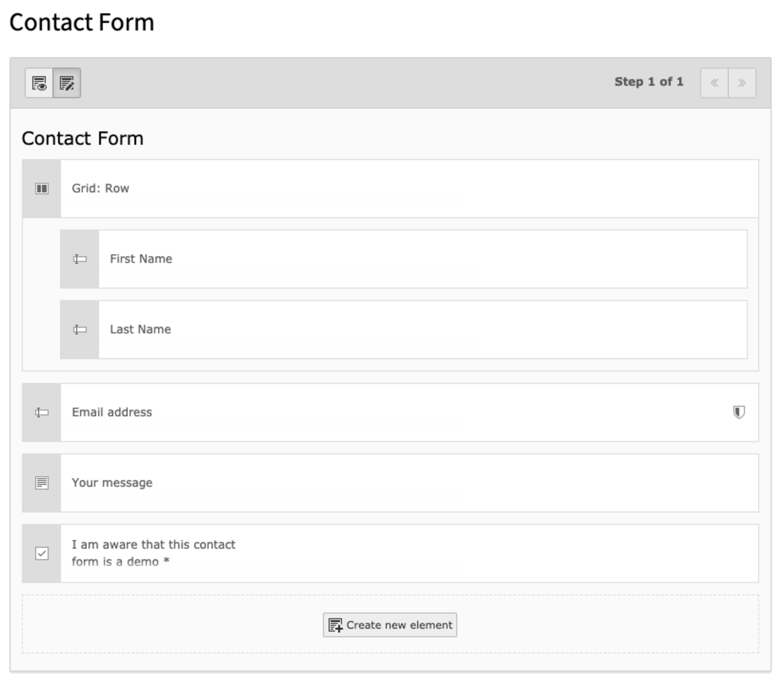Viewport: 784px width, 683px height.
Task: Click the Your message textarea icon
Action: pyautogui.click(x=41, y=483)
